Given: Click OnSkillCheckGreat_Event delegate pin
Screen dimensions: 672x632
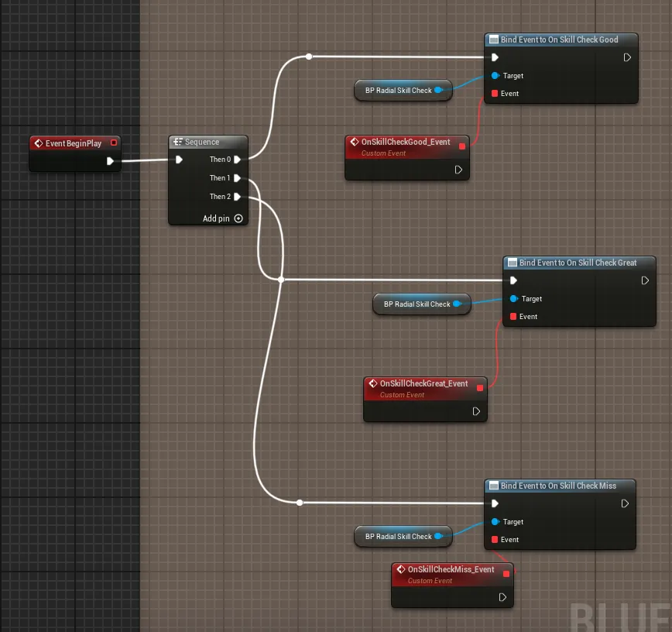Looking at the screenshot, I should pyautogui.click(x=480, y=388).
